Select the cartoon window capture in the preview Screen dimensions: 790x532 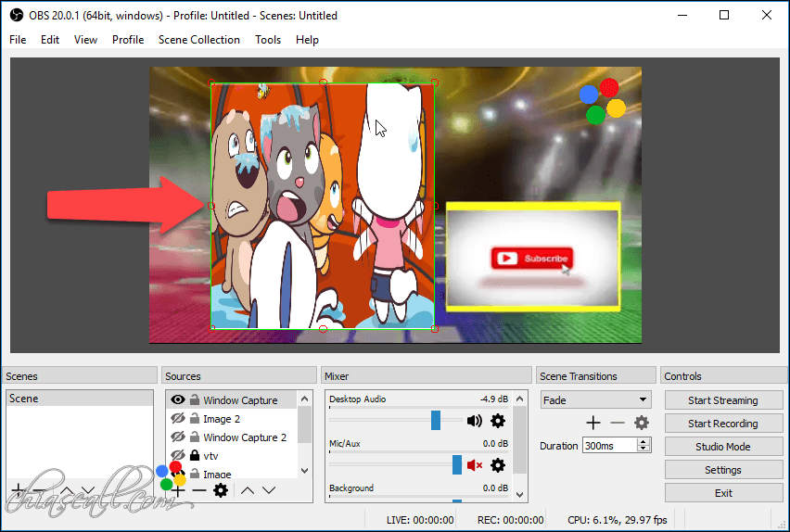pos(323,206)
